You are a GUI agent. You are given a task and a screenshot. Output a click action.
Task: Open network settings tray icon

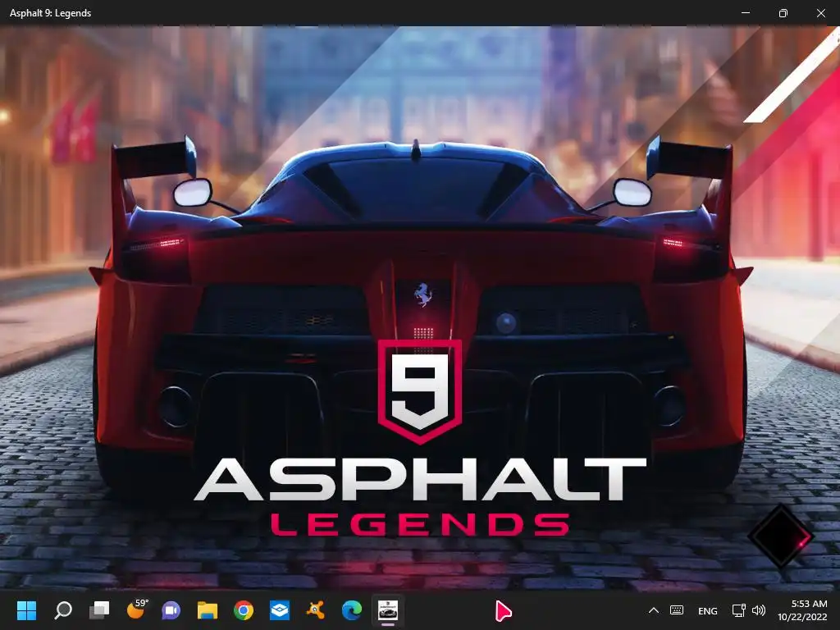click(x=739, y=610)
